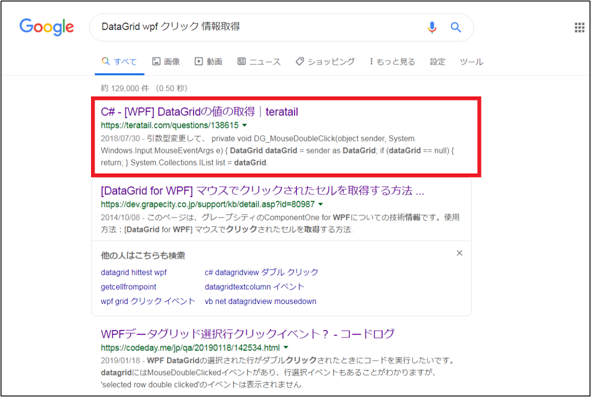Click the 他の人はこちらも検索 heading
Image resolution: width=591 pixels, height=397 pixels.
[143, 256]
